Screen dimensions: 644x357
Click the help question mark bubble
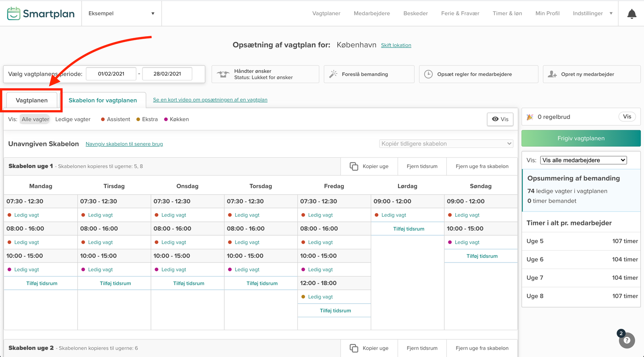pyautogui.click(x=627, y=340)
